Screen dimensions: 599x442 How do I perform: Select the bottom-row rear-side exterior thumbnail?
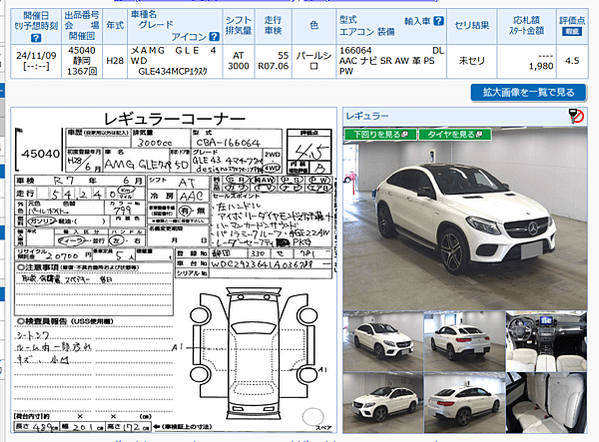coord(465,403)
